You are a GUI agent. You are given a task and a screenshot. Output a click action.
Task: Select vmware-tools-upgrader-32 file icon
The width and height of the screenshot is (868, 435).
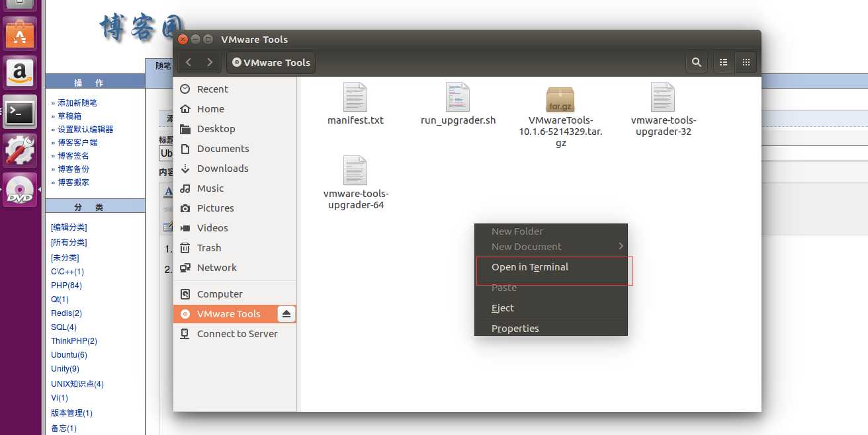[x=663, y=97]
